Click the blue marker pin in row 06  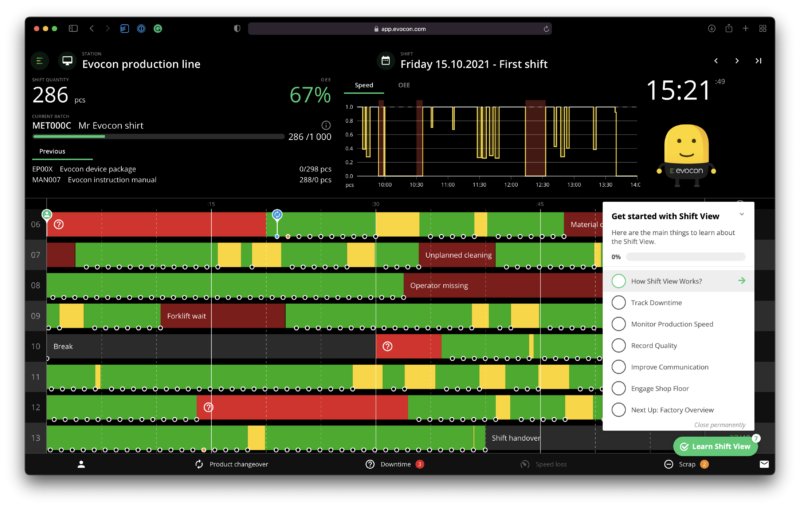point(277,215)
